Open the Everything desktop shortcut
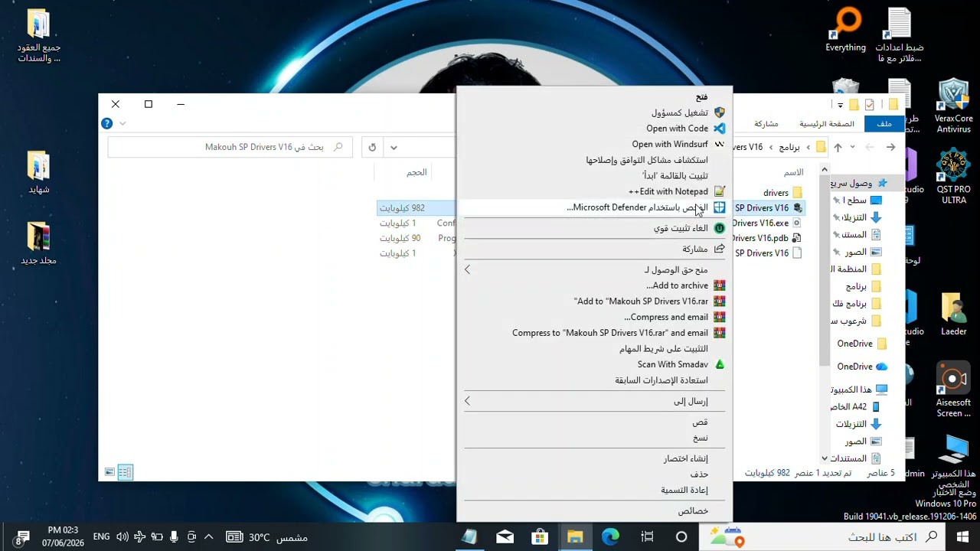 (x=846, y=31)
